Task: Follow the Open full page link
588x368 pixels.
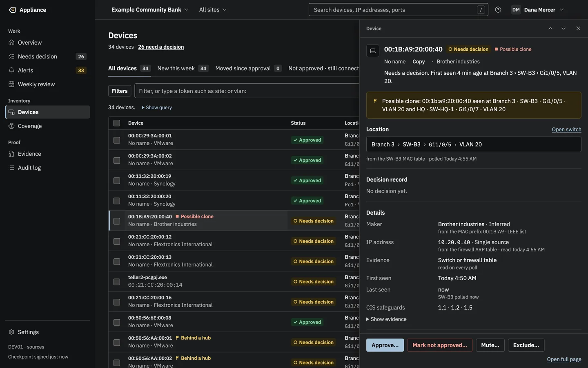Action: (564, 359)
